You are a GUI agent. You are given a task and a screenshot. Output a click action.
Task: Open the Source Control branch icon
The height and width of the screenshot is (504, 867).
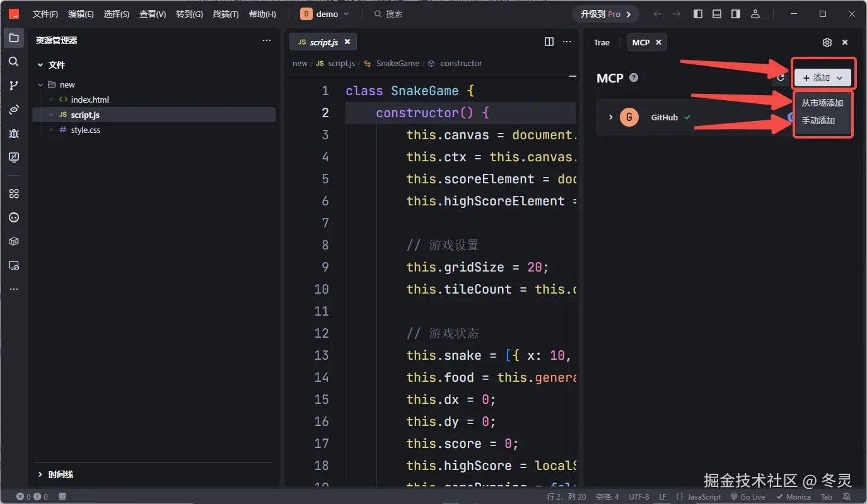pos(14,86)
